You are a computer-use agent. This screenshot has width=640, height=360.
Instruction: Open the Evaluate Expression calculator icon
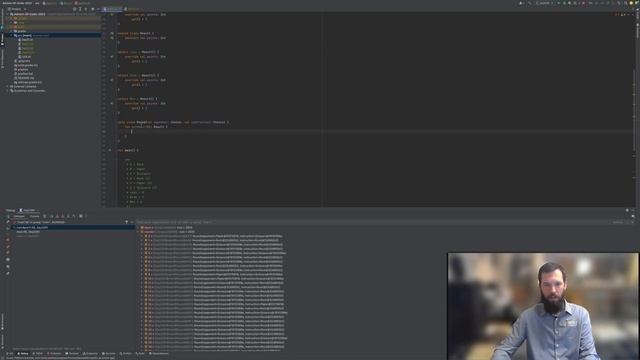tap(81, 216)
